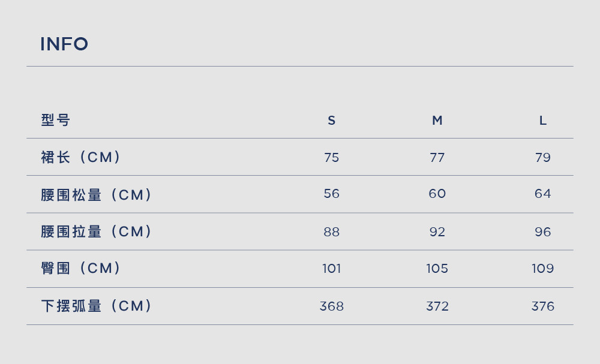The width and height of the screenshot is (600, 364).
Task: Click stretched waist value 88
Action: coord(332,231)
